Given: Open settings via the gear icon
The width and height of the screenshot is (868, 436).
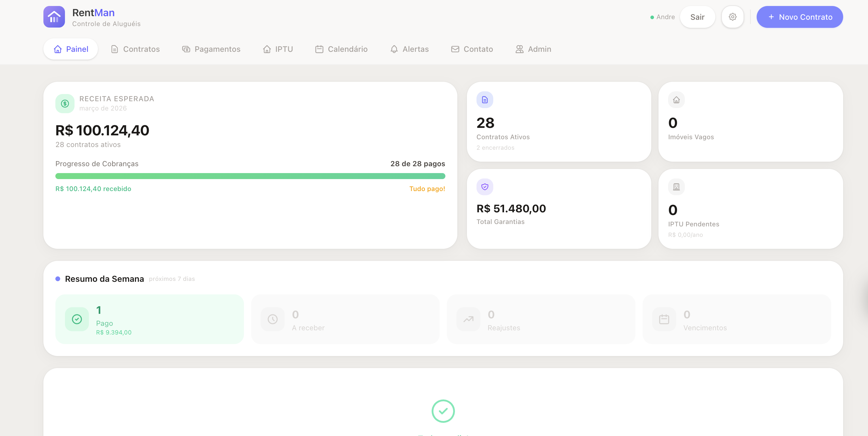Looking at the screenshot, I should coord(732,17).
